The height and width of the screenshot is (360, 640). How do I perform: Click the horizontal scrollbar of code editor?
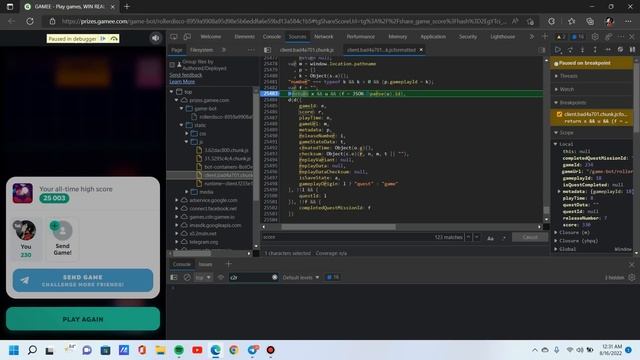(338, 227)
